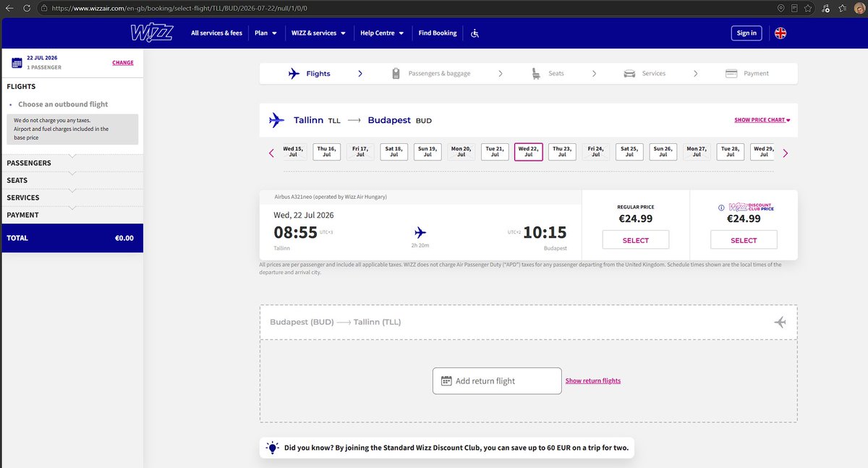Click the Add return flight field
Image resolution: width=868 pixels, height=468 pixels.
pos(497,381)
